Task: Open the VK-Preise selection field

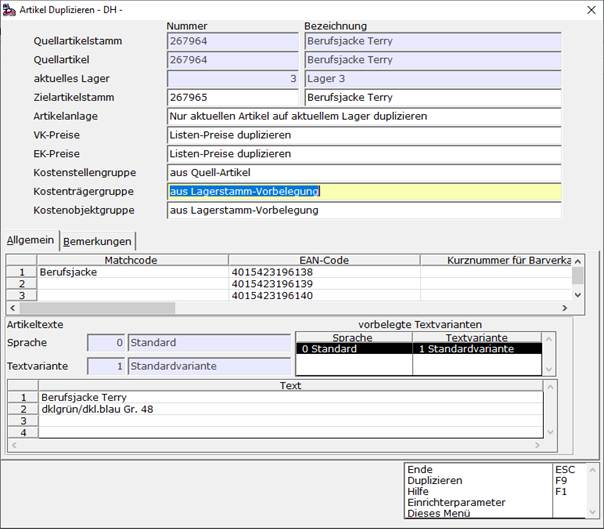Action: coord(364,135)
